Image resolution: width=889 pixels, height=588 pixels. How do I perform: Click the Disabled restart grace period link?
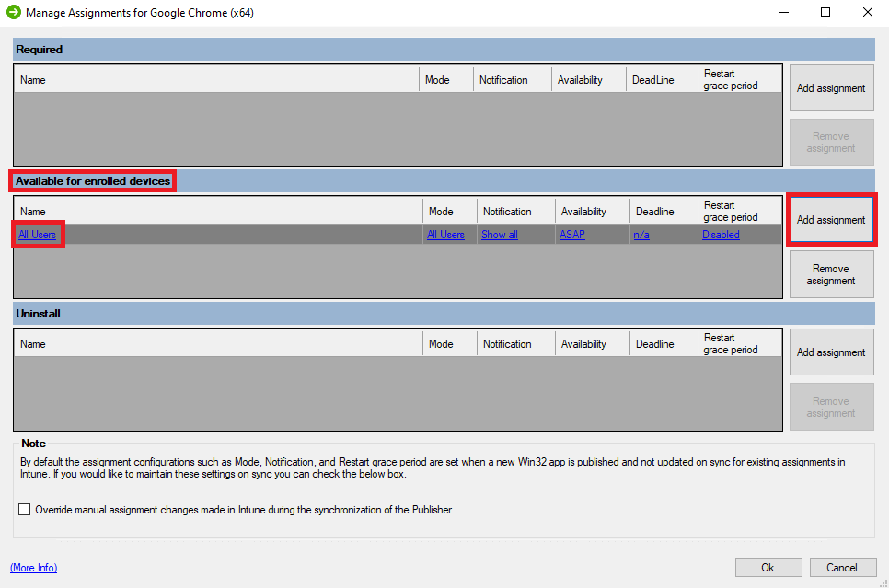tap(721, 234)
